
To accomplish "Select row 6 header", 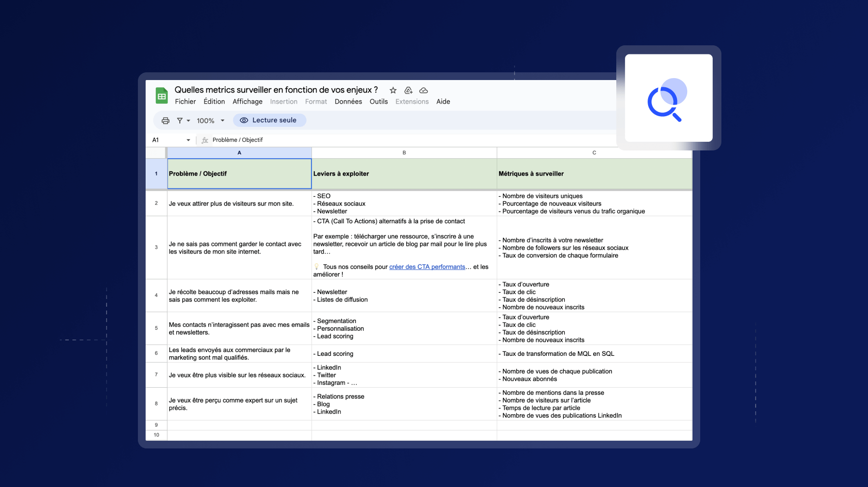I will (156, 353).
